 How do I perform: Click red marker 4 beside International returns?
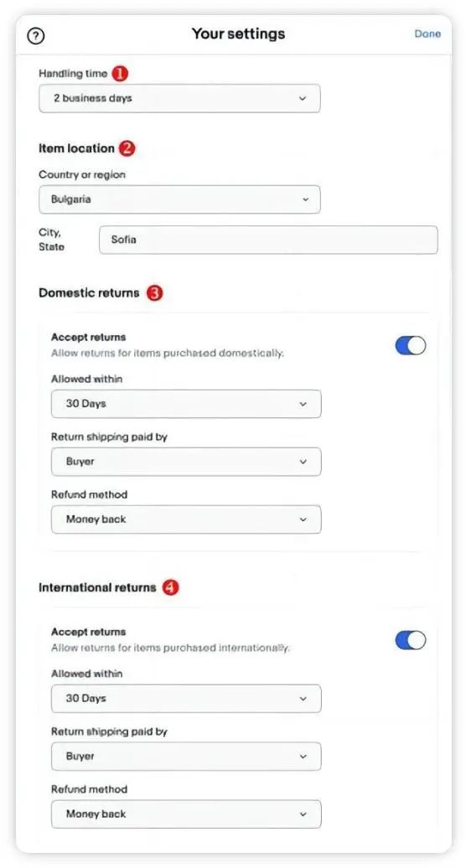[170, 587]
